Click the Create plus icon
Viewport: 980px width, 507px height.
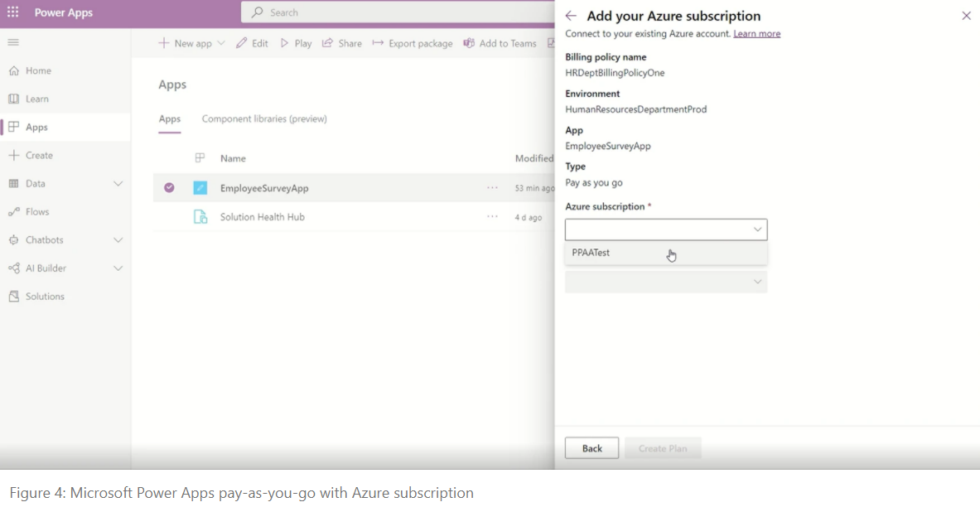[14, 155]
